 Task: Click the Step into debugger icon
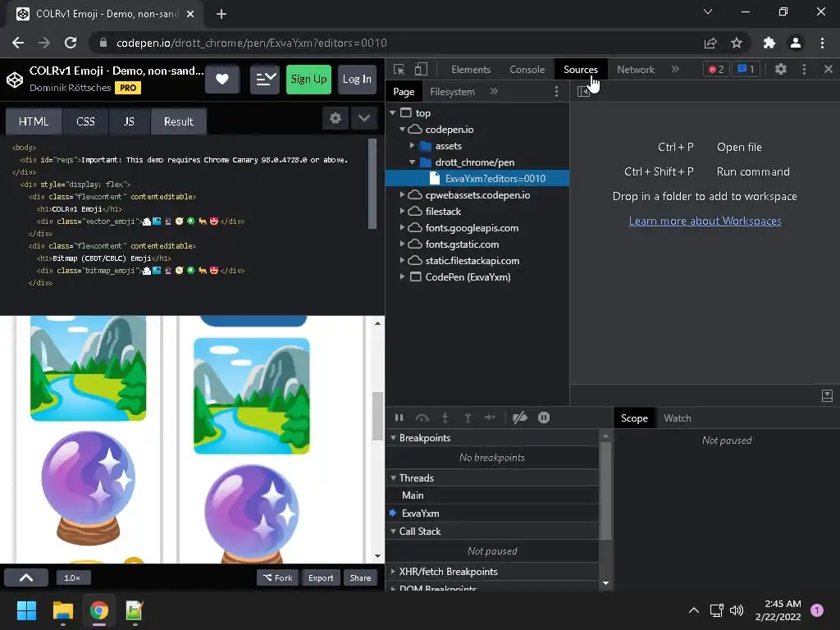(x=445, y=418)
